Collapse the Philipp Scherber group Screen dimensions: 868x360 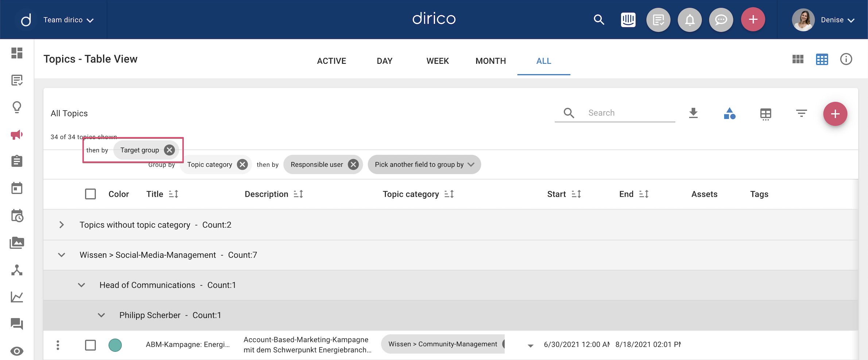(x=101, y=315)
